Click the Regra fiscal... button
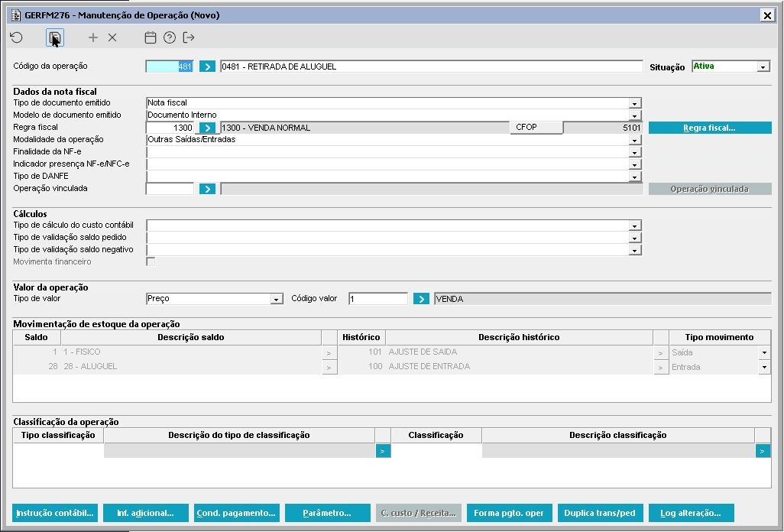This screenshot has width=784, height=532. pos(710,128)
